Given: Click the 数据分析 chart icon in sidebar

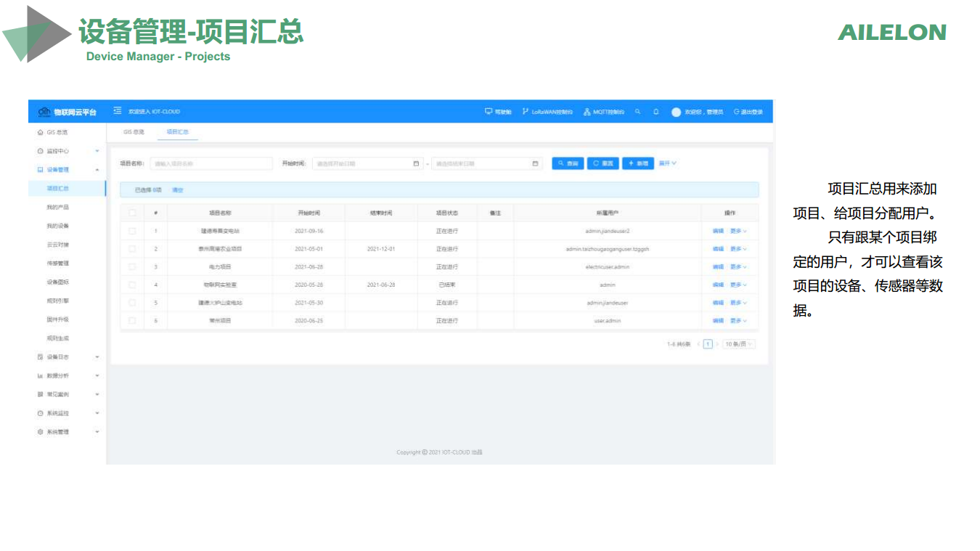Looking at the screenshot, I should coord(41,376).
